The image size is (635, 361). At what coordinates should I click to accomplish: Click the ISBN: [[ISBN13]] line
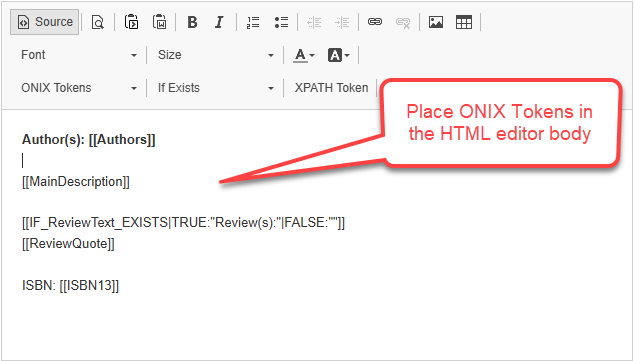[70, 285]
